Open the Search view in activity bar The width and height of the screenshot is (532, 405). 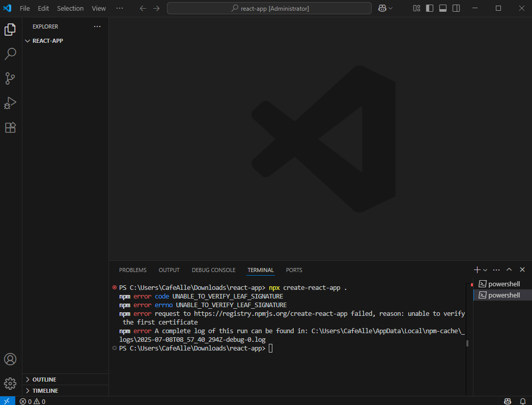(x=10, y=53)
